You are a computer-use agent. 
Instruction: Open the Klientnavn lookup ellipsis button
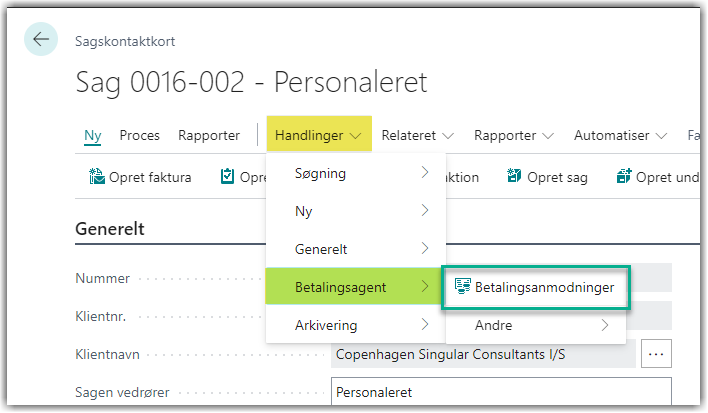click(x=656, y=354)
